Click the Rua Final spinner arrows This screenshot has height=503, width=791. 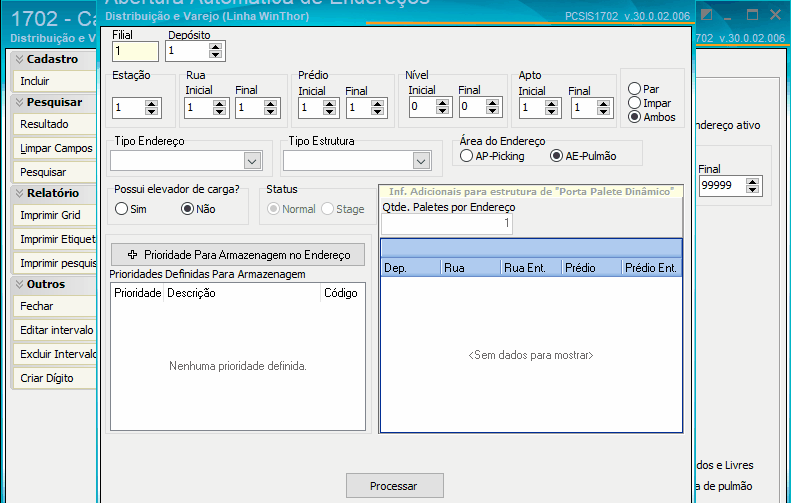(270, 107)
